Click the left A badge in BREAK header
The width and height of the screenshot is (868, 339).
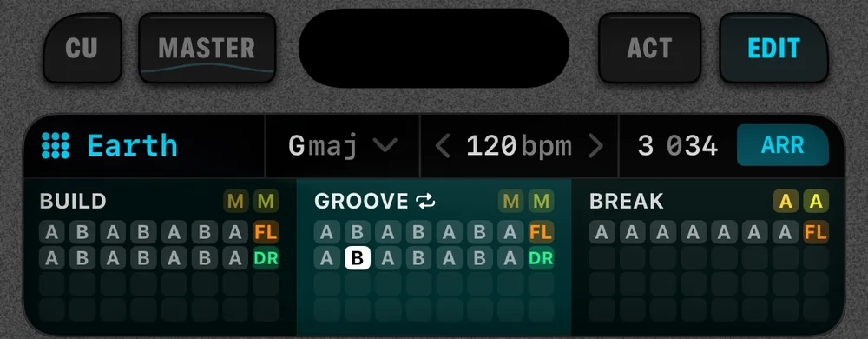click(786, 201)
